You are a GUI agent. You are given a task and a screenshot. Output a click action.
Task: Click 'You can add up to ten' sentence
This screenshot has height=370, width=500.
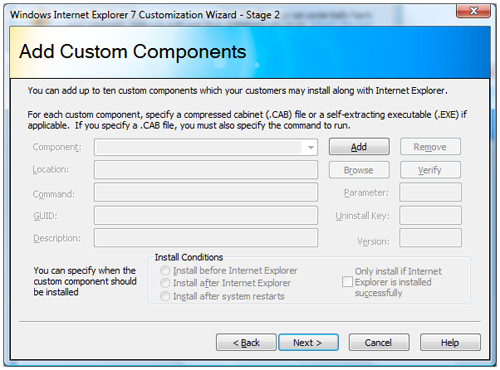pos(237,91)
